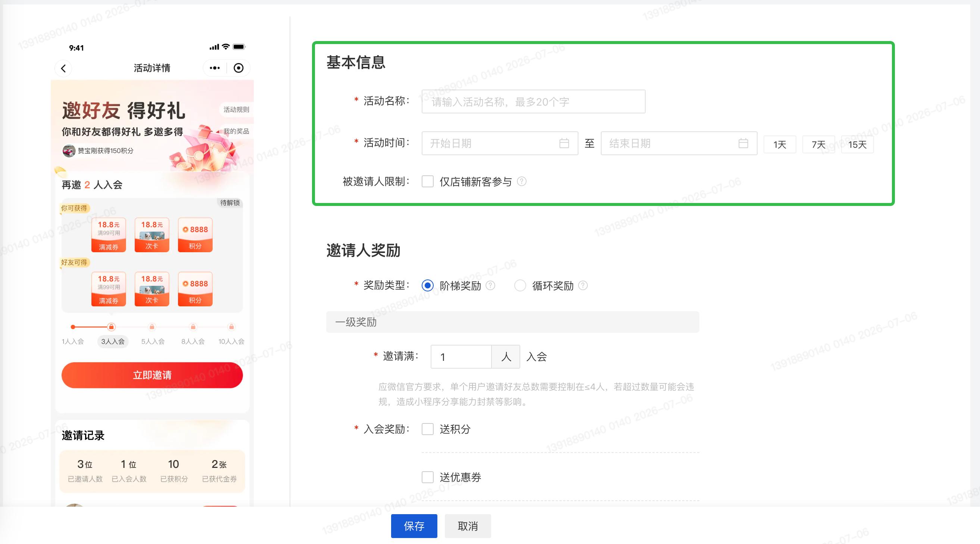Tap 已获代金券 stat showing 2张
Image resolution: width=980 pixels, height=544 pixels.
pos(219,470)
